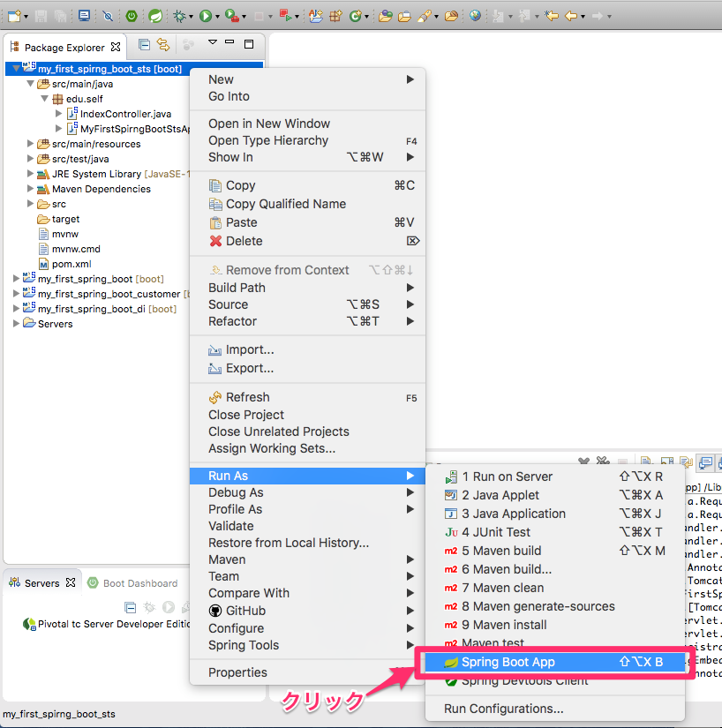
Task: Click the Debug bug toolbar icon
Action: tap(179, 16)
